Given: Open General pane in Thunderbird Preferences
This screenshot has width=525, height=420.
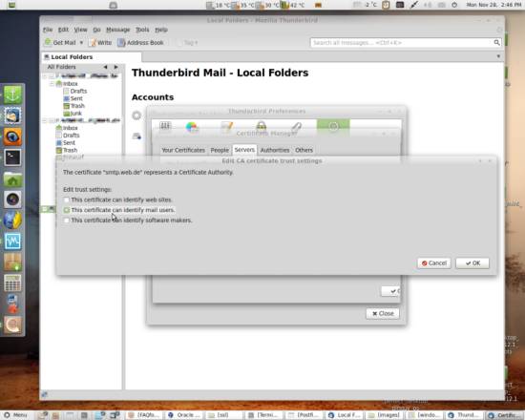Looking at the screenshot, I should 165,126.
